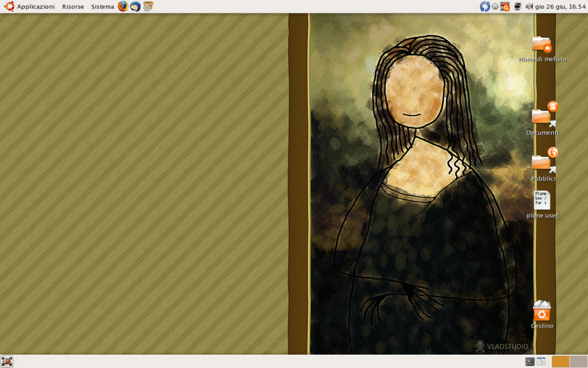
Task: Click the small grey globe tray icon
Action: pyautogui.click(x=495, y=6)
